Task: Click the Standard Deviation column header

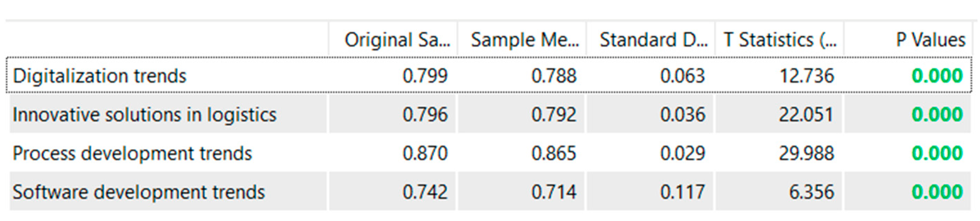Action: (653, 40)
